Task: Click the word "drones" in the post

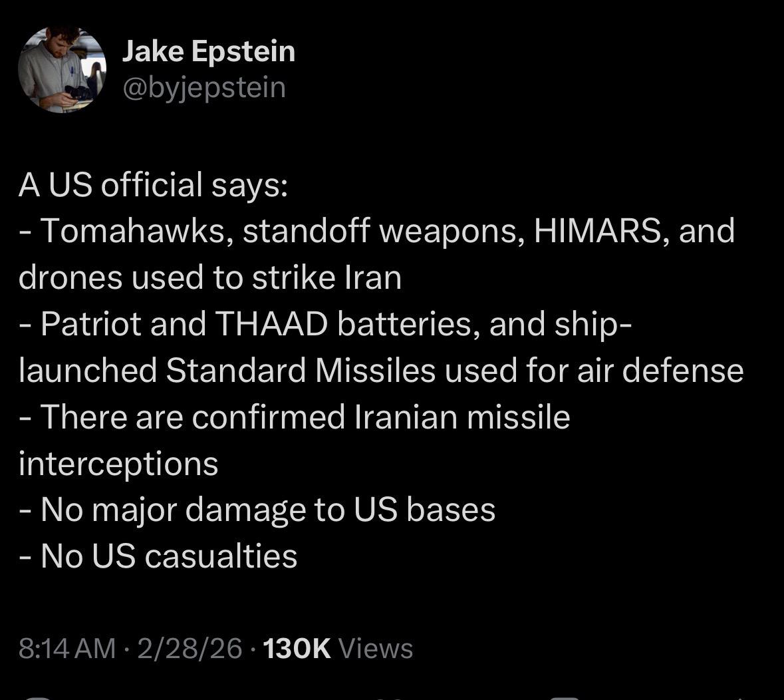Action: pyautogui.click(x=70, y=278)
